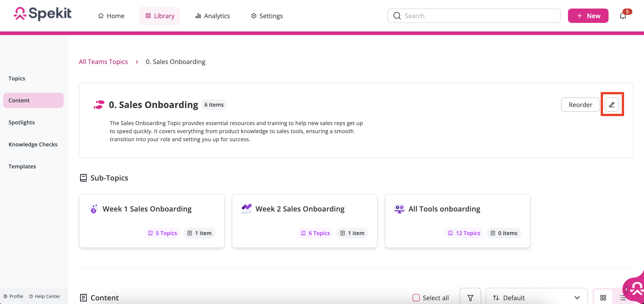This screenshot has width=644, height=304.
Task: Click the 5 Topics badge
Action: tap(163, 233)
